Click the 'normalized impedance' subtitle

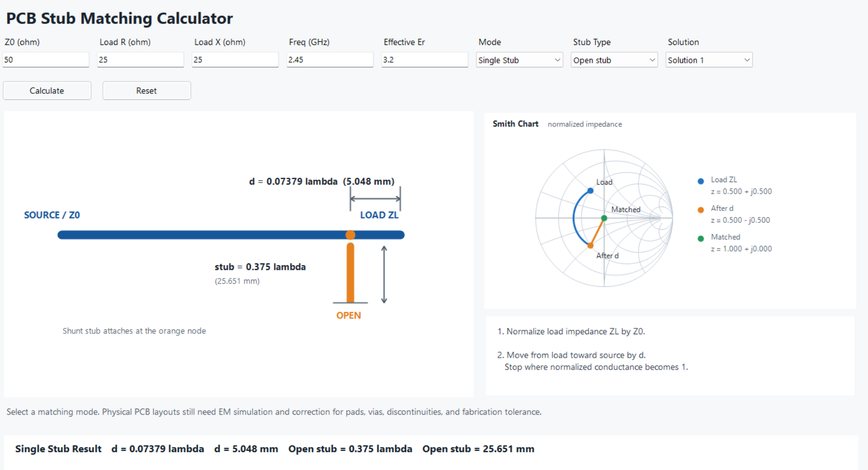click(x=585, y=124)
